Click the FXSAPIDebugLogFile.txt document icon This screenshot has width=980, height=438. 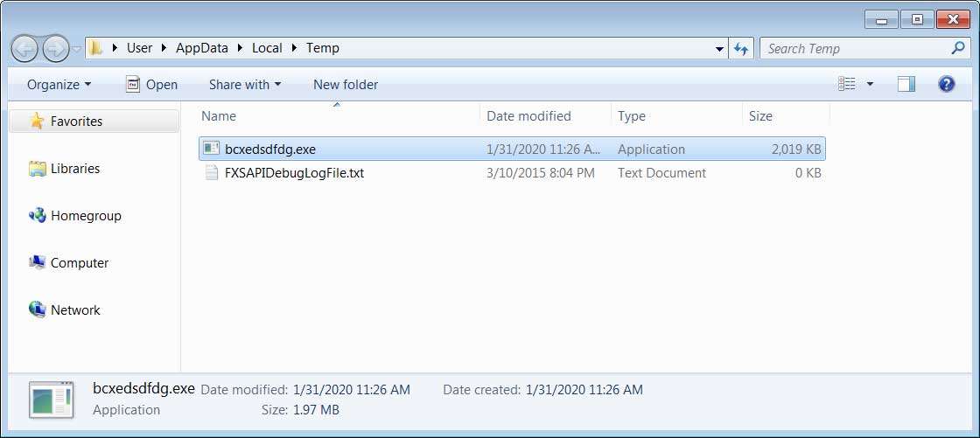211,173
